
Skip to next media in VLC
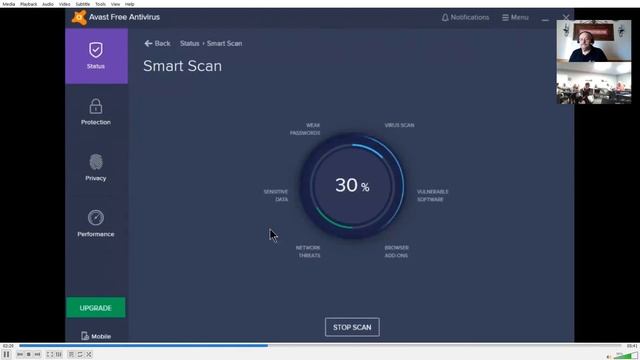click(x=37, y=354)
